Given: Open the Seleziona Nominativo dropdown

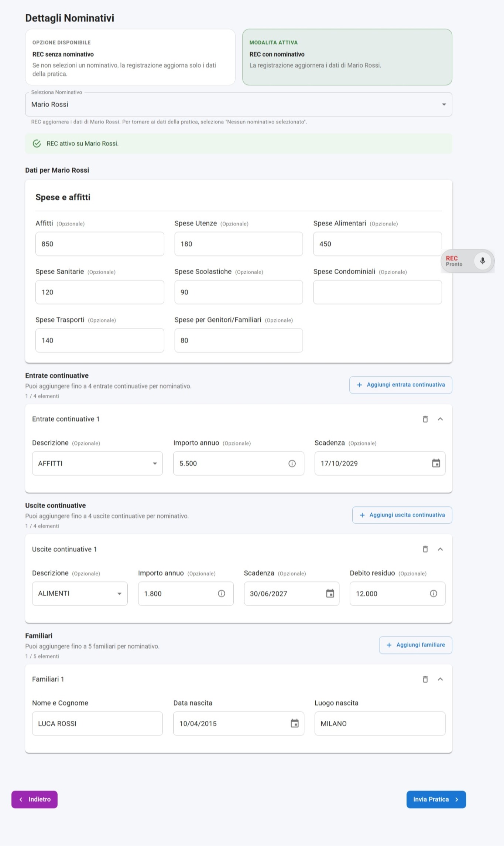Looking at the screenshot, I should pos(238,105).
